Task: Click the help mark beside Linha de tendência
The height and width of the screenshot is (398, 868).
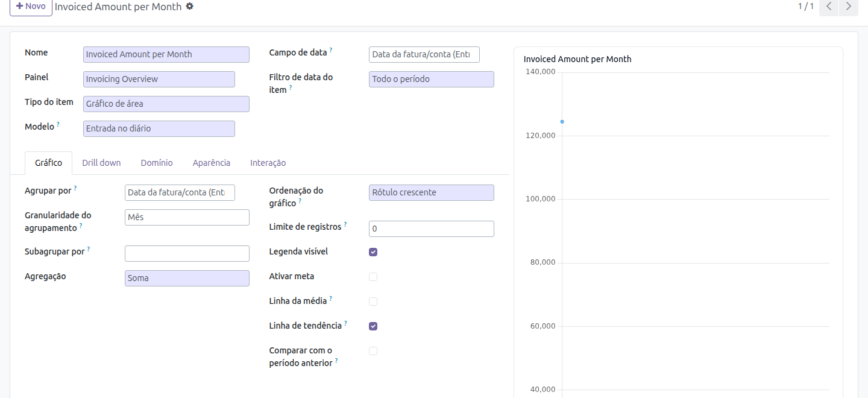Action: [346, 323]
